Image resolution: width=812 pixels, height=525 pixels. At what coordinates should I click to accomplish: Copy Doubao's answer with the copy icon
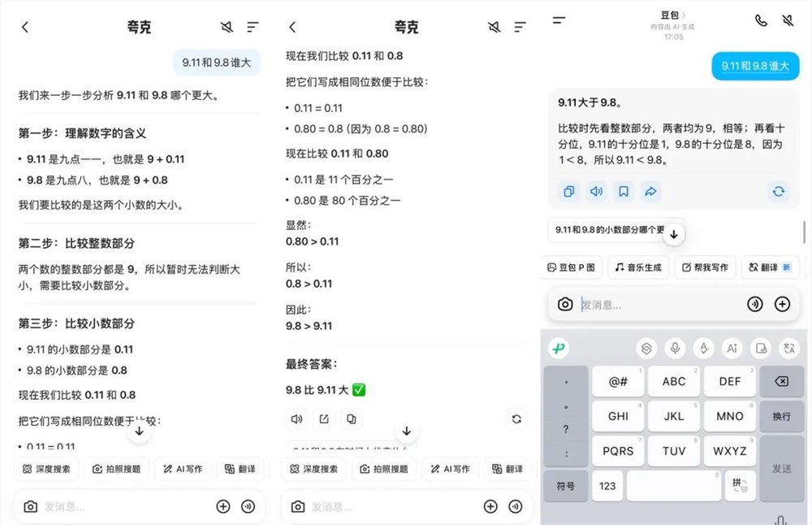571,192
